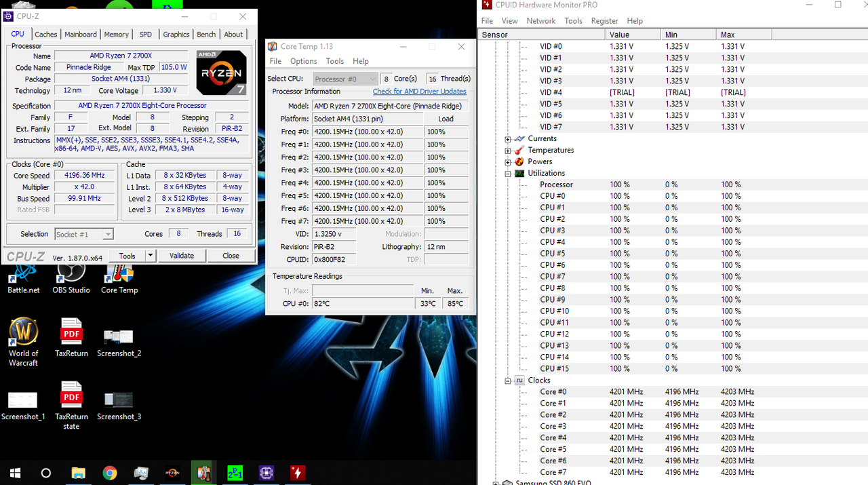
Task: Open File menu in HWMonitor
Action: (487, 21)
